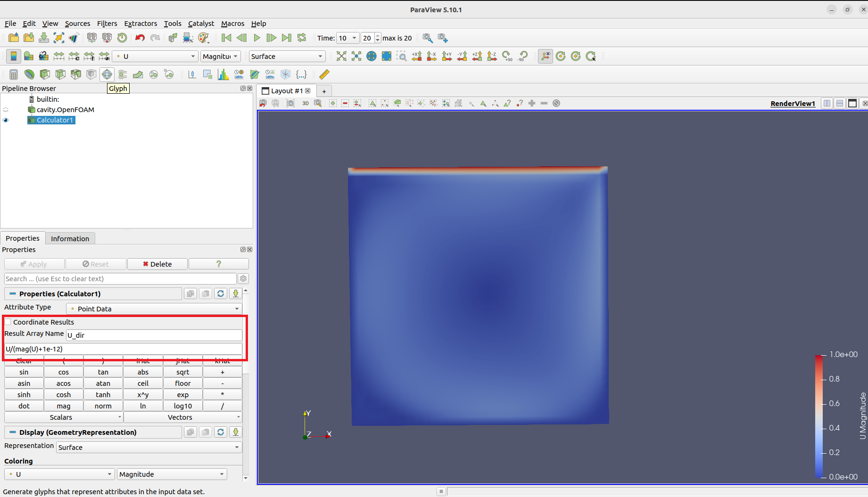Open a file with the Open folder icon
Viewport: 868px width, 497px height.
click(14, 38)
